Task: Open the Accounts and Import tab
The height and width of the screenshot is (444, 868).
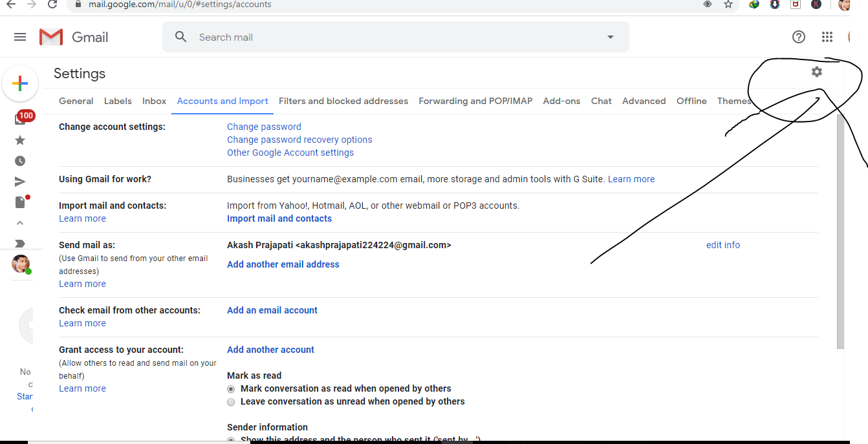Action: click(222, 101)
